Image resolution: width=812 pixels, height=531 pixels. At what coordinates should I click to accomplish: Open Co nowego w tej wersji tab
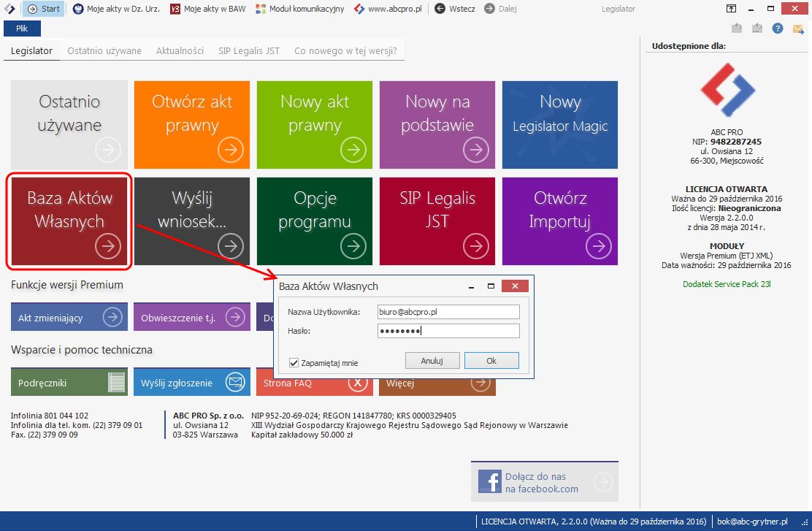[x=345, y=51]
